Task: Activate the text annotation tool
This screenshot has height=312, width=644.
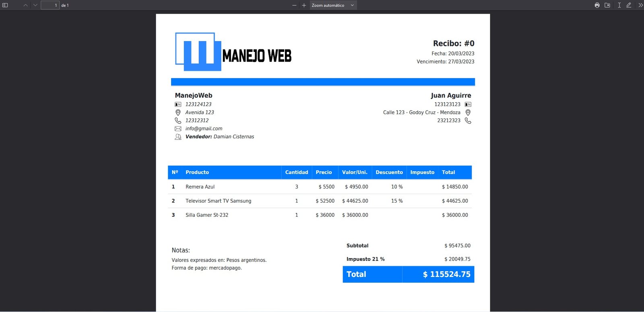Action: coord(619,5)
